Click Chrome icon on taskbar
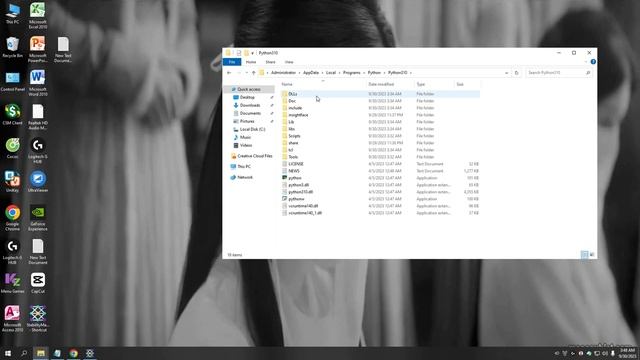 pos(73,353)
